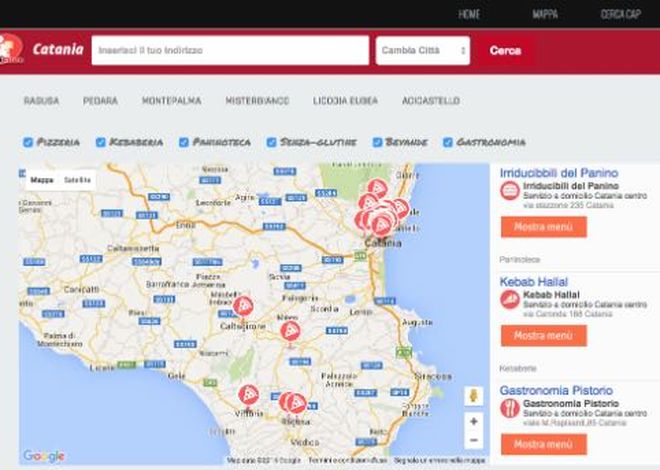Switch map to Mappa view
Viewport: 660px width, 470px height.
tap(42, 180)
